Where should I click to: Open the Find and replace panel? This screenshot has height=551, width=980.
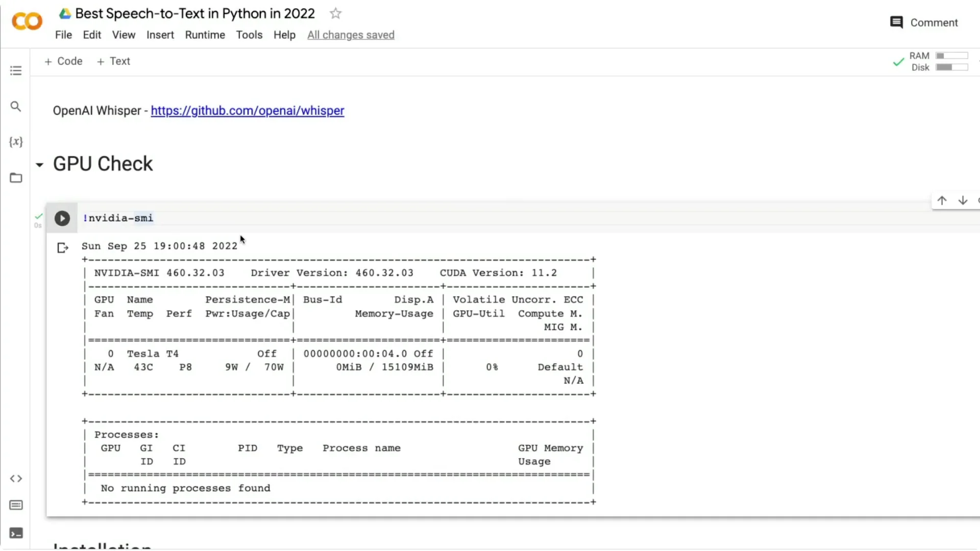pyautogui.click(x=16, y=107)
